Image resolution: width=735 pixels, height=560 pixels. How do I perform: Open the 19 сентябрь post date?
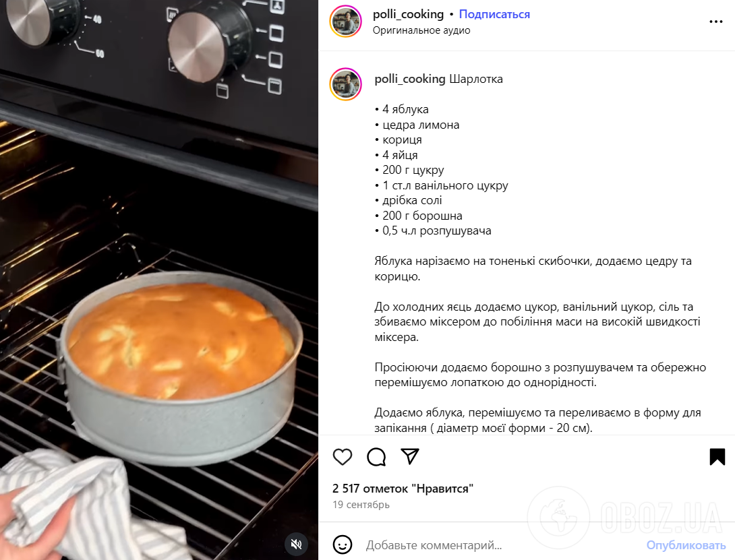[x=361, y=505]
